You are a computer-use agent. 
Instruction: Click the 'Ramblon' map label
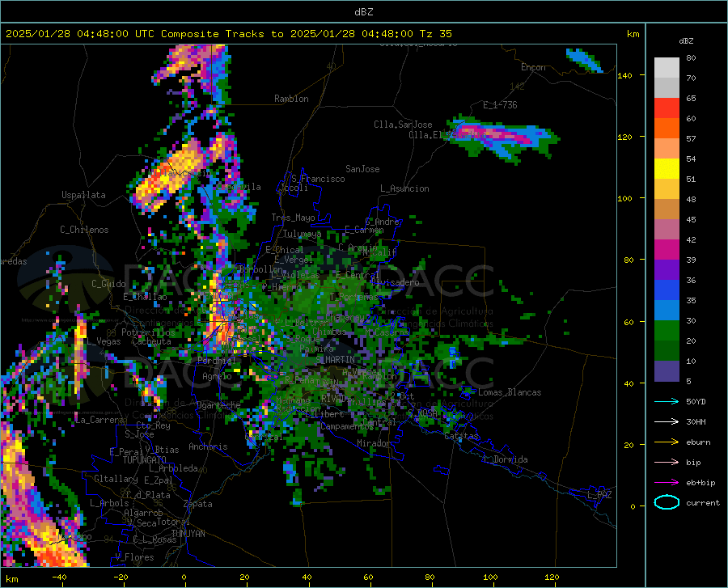click(291, 99)
